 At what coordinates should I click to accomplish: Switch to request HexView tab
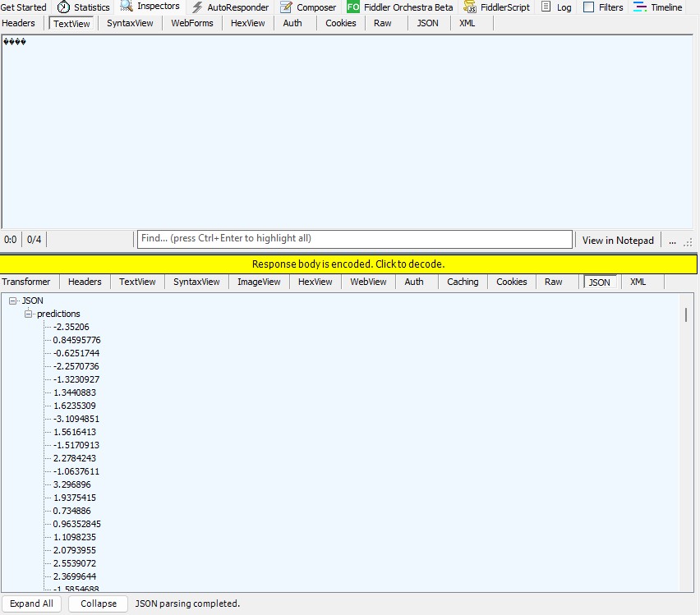247,23
